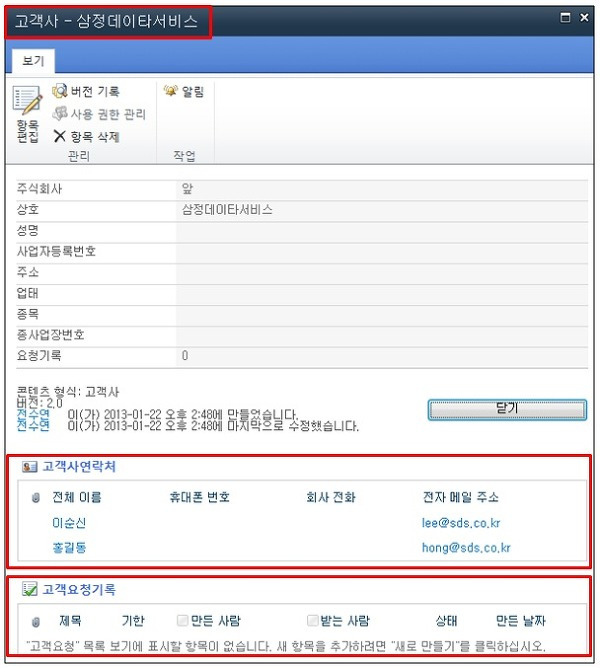
Task: Click the 닫기 close button
Action: (x=507, y=409)
